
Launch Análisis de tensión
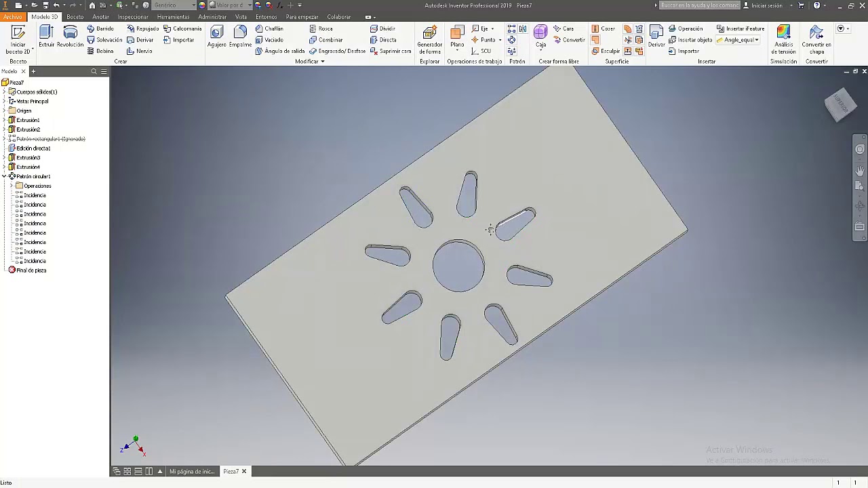[783, 40]
